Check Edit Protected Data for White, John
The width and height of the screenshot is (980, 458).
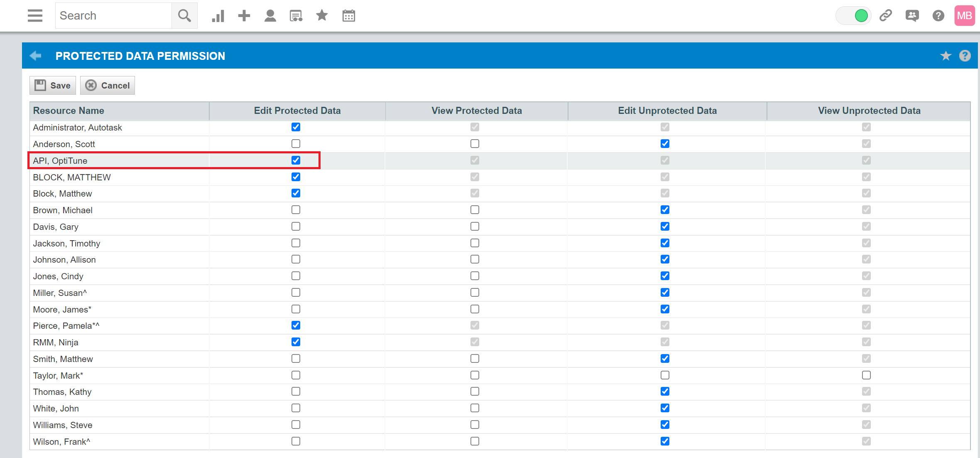coord(296,408)
